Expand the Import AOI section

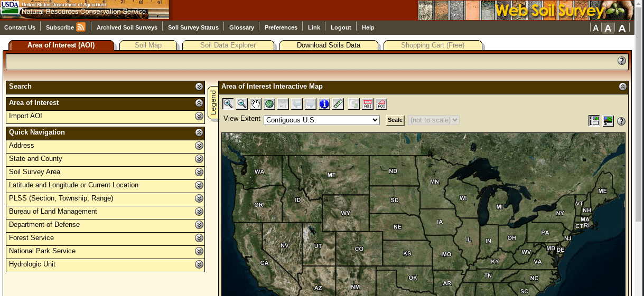pos(199,116)
